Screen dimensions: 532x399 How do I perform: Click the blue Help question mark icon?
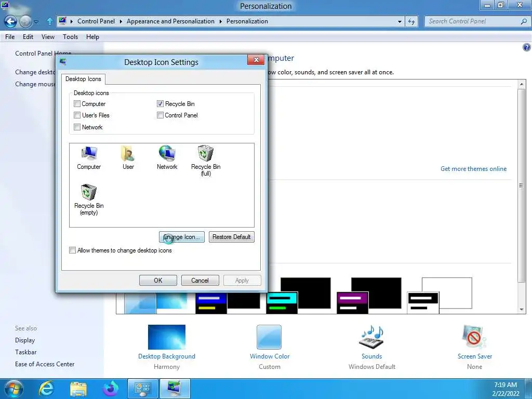pyautogui.click(x=526, y=47)
